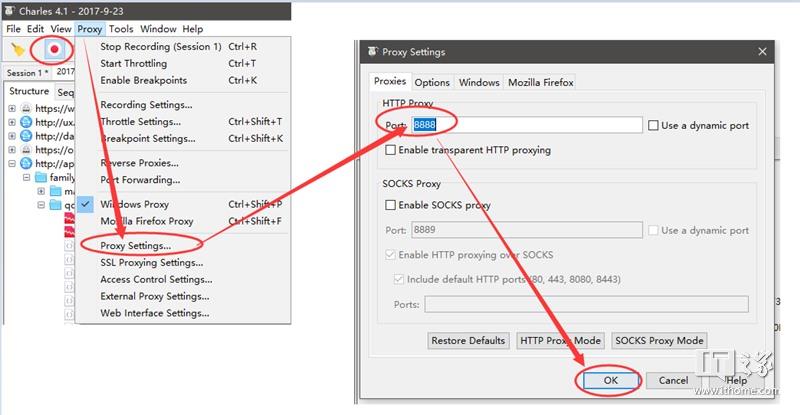Click the Proxy Settings dialog title icon
800x415 pixels.
[x=373, y=52]
